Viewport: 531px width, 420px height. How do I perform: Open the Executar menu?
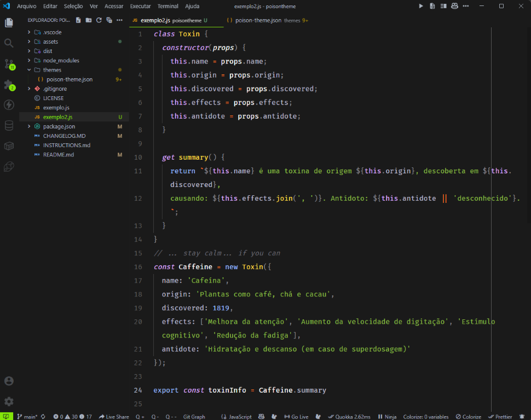pyautogui.click(x=140, y=6)
